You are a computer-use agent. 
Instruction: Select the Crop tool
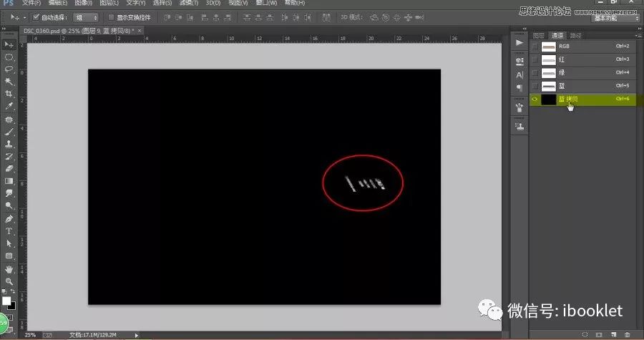pos(9,93)
